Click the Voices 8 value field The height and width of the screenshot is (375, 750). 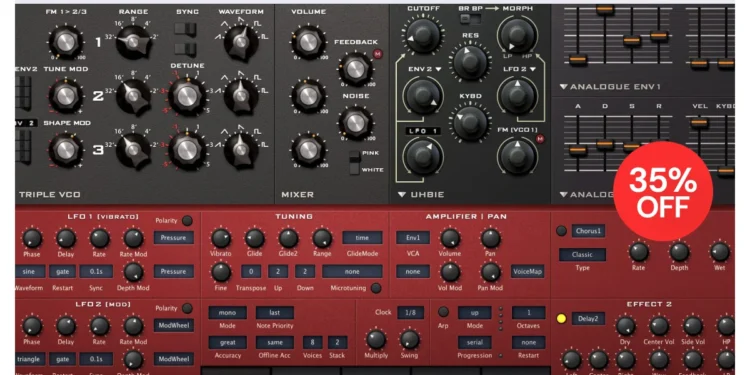click(x=312, y=342)
